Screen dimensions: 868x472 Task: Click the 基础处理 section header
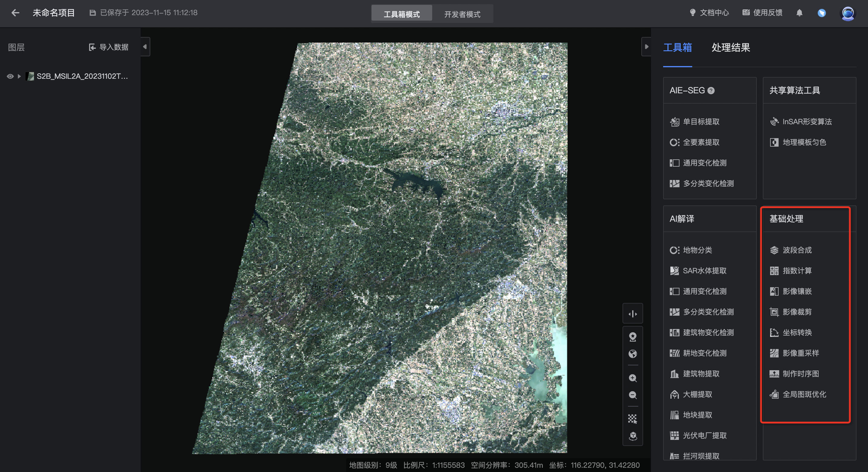coord(786,219)
